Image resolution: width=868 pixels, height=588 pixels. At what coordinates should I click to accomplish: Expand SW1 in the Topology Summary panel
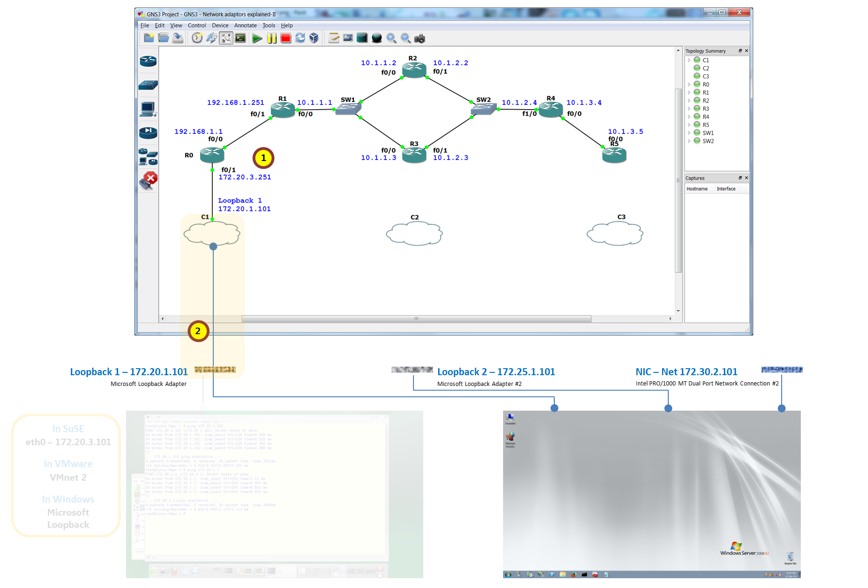(x=689, y=133)
